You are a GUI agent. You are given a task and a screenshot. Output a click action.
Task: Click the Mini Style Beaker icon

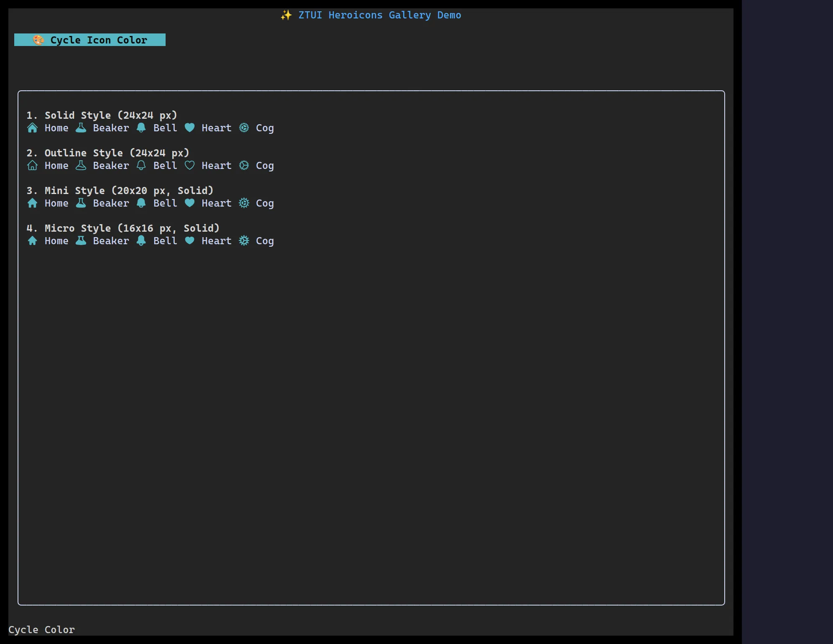click(x=81, y=203)
